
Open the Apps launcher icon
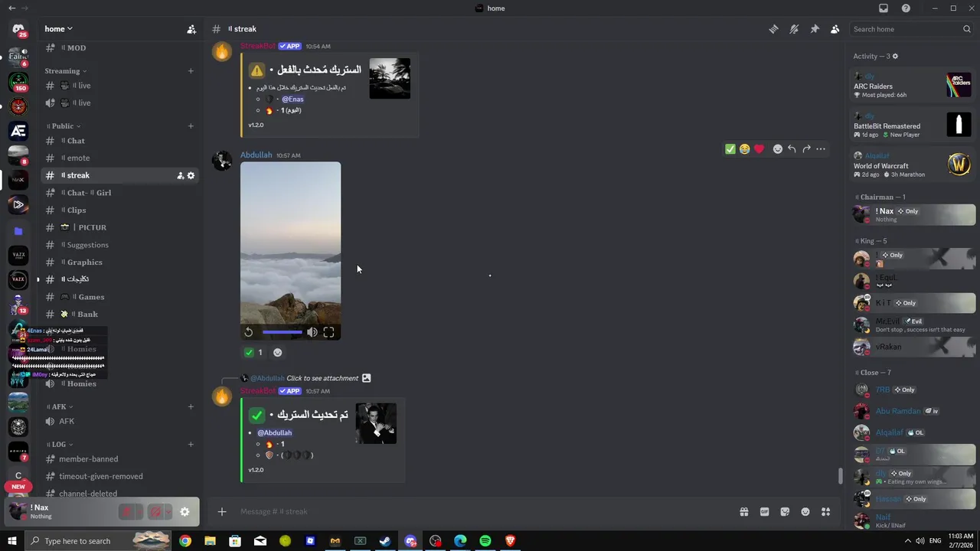(825, 512)
